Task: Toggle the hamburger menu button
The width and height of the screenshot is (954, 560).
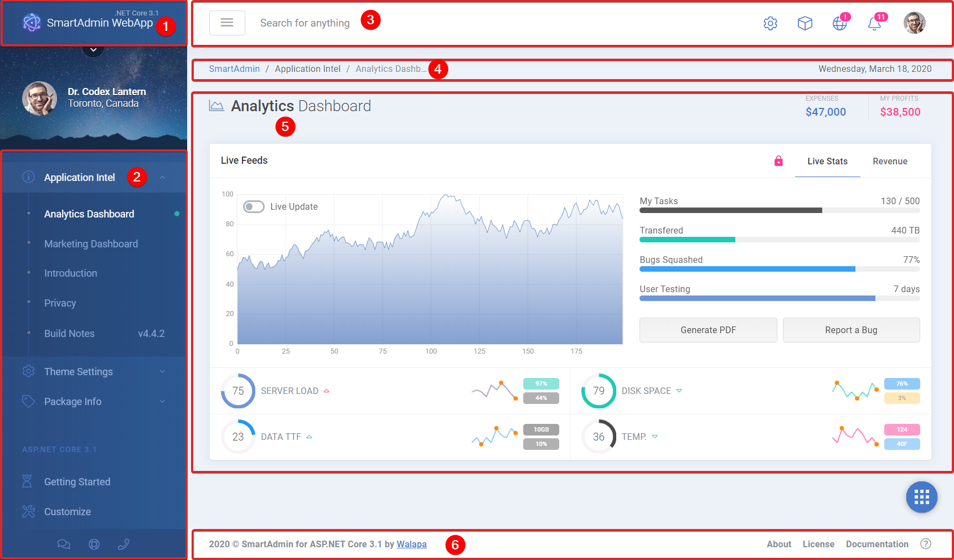Action: pyautogui.click(x=227, y=23)
